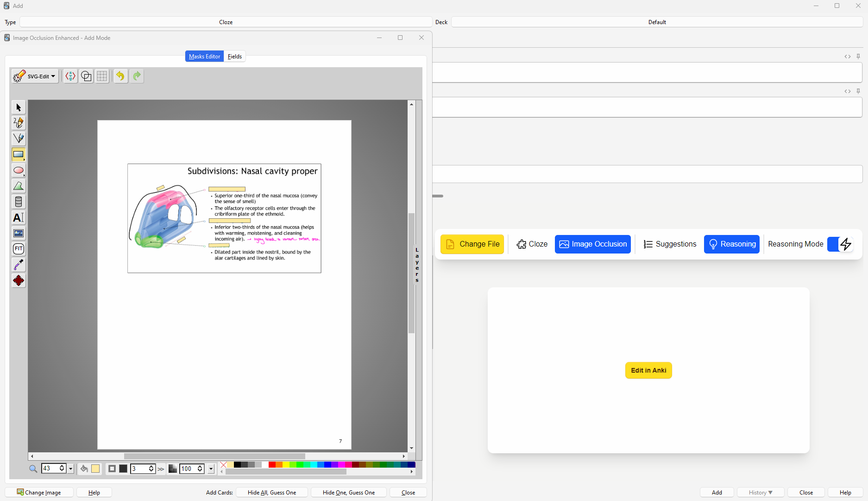The image size is (868, 501).
Task: Switch to the Fields tab
Action: tap(235, 56)
